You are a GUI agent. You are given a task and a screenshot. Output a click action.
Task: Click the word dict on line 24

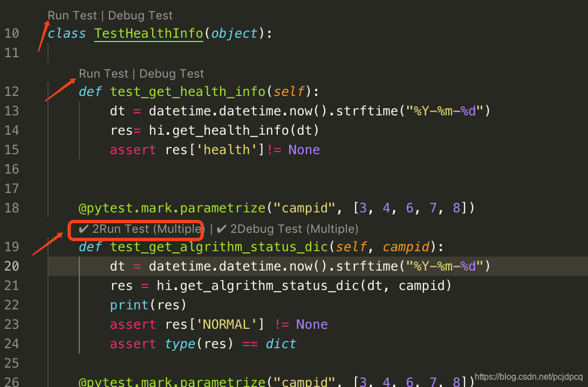tap(281, 344)
